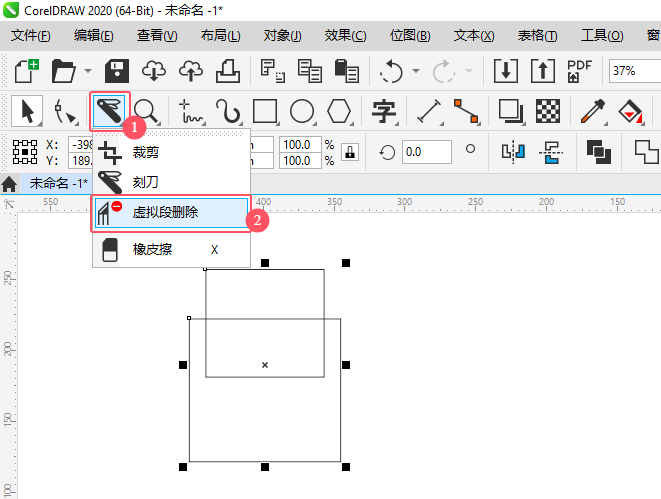Select the Transparency checkerboard tool
The width and height of the screenshot is (661, 499).
click(x=548, y=111)
